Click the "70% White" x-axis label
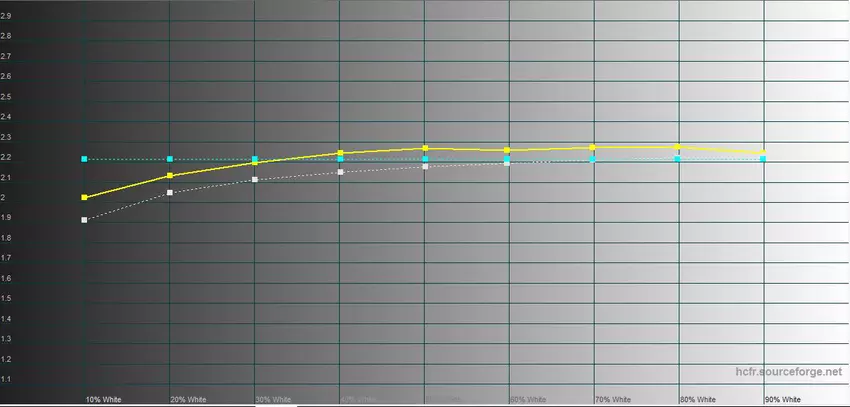Image resolution: width=850 pixels, height=407 pixels. [x=612, y=400]
